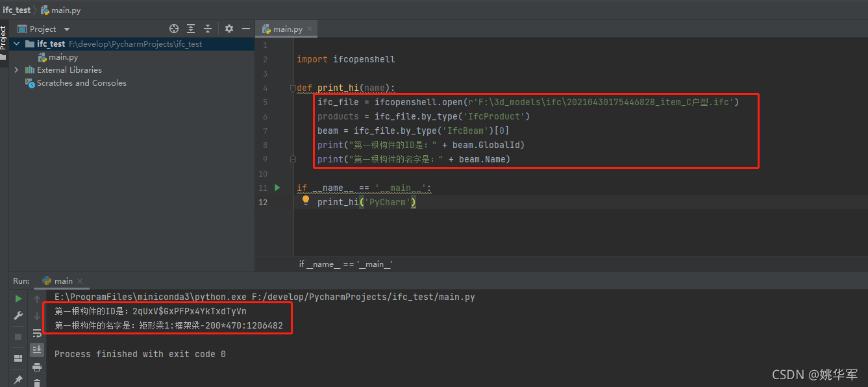This screenshot has height=387, width=868.
Task: Click if __name__ == '__main__' breadcrumb
Action: [345, 264]
